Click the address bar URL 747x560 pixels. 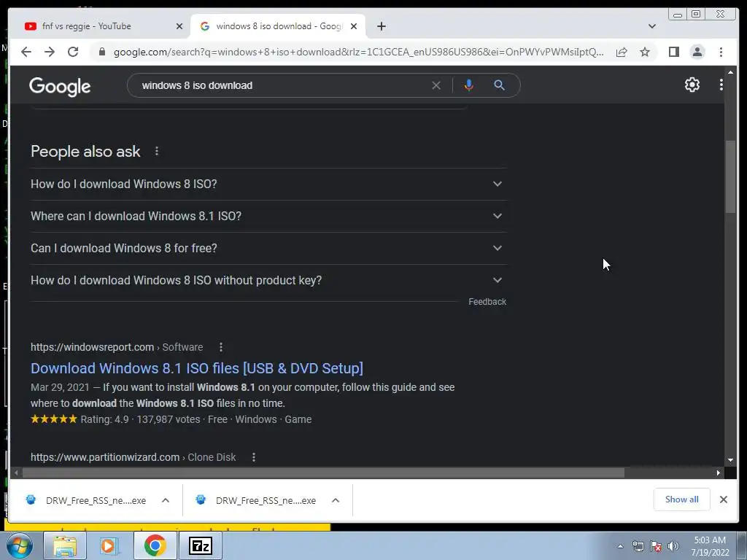tap(358, 52)
